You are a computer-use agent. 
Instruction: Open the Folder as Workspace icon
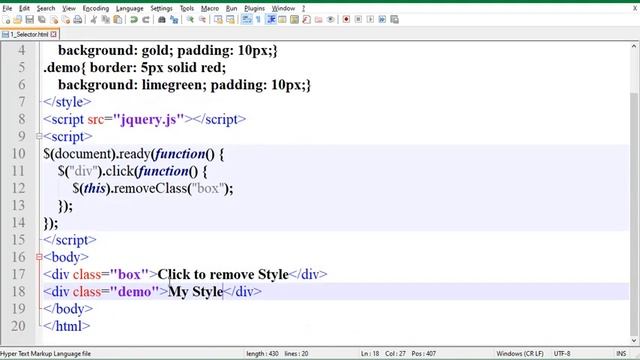click(319, 20)
